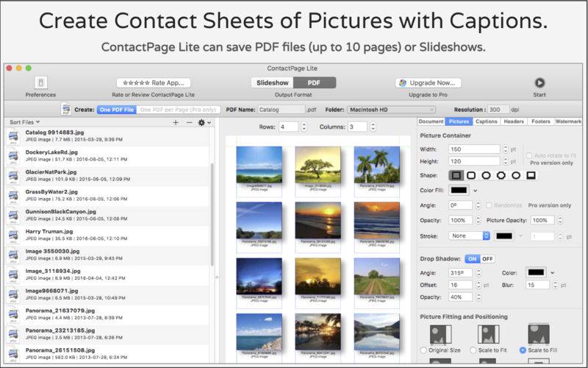This screenshot has height=368, width=588.
Task: Turn Drop Shadow ON
Action: coord(472,259)
